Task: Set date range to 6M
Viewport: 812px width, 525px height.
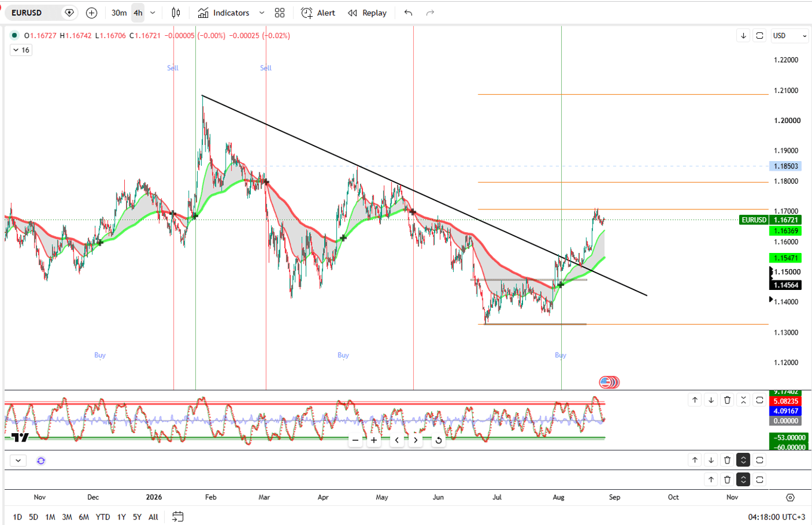Action: pyautogui.click(x=84, y=517)
